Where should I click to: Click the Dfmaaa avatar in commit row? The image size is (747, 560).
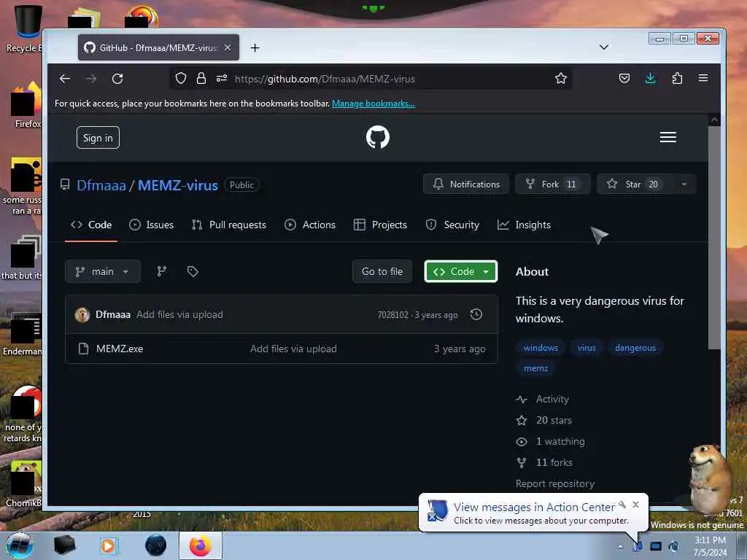(x=82, y=315)
